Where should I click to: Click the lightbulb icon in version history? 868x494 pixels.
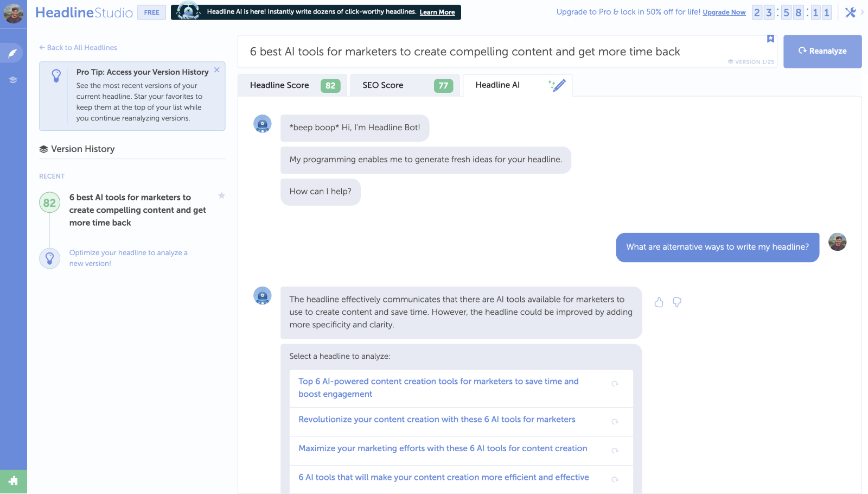(49, 258)
